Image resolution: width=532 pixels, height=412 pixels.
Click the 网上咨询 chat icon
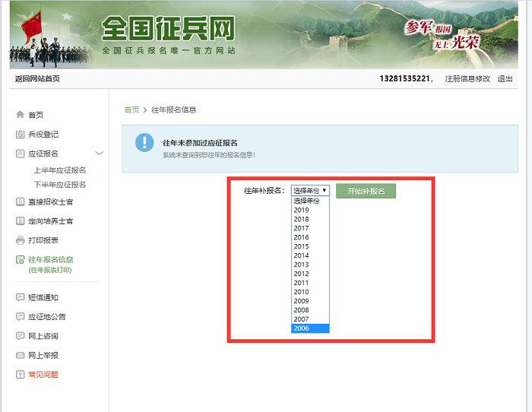(x=20, y=336)
